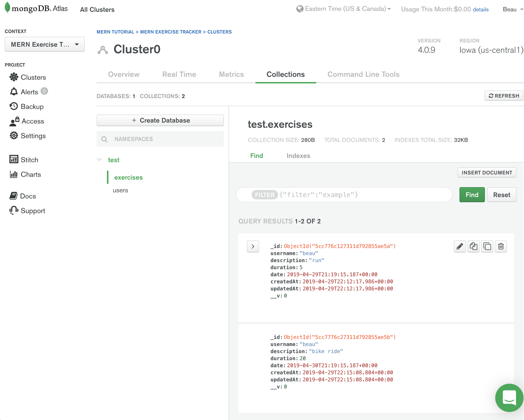Click the INSERT DOCUMENT button
This screenshot has height=420, width=524.
487,173
